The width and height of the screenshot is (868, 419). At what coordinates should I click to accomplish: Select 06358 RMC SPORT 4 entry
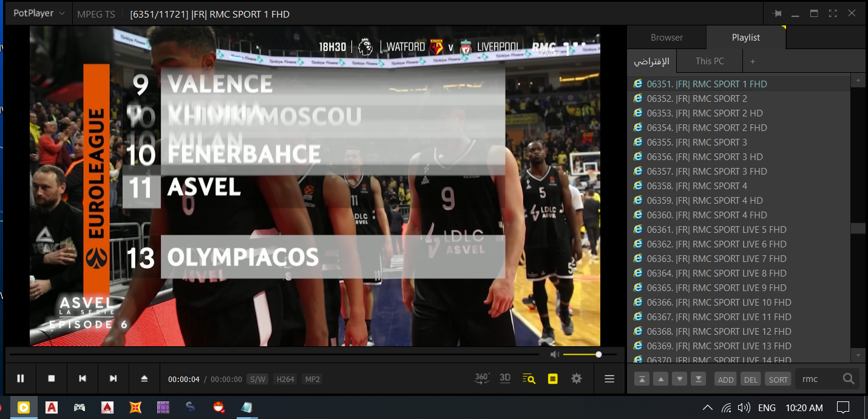[x=739, y=186]
